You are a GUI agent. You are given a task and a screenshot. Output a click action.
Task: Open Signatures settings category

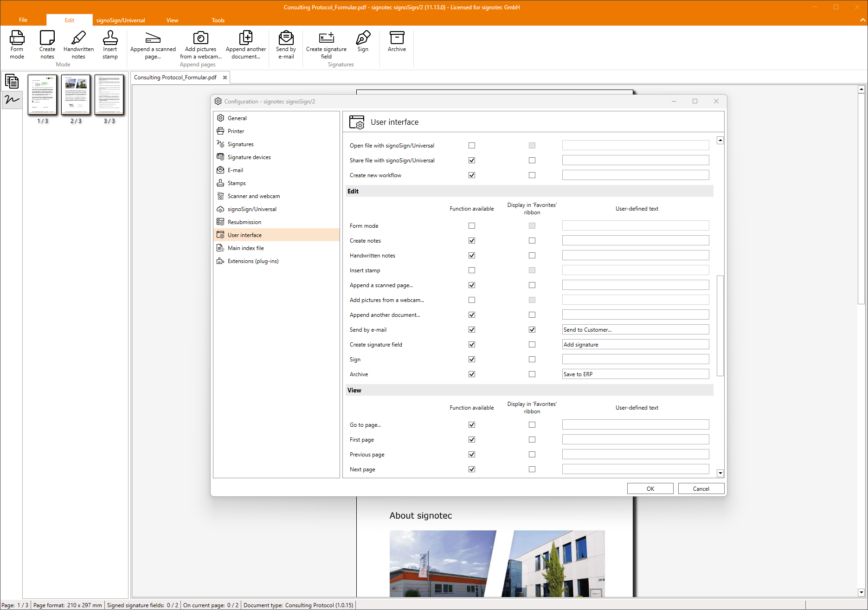[276, 144]
